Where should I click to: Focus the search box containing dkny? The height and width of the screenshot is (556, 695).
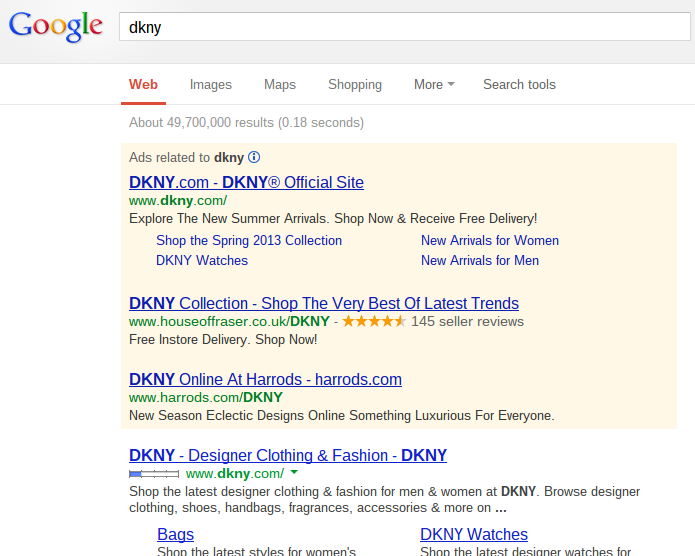pos(405,27)
